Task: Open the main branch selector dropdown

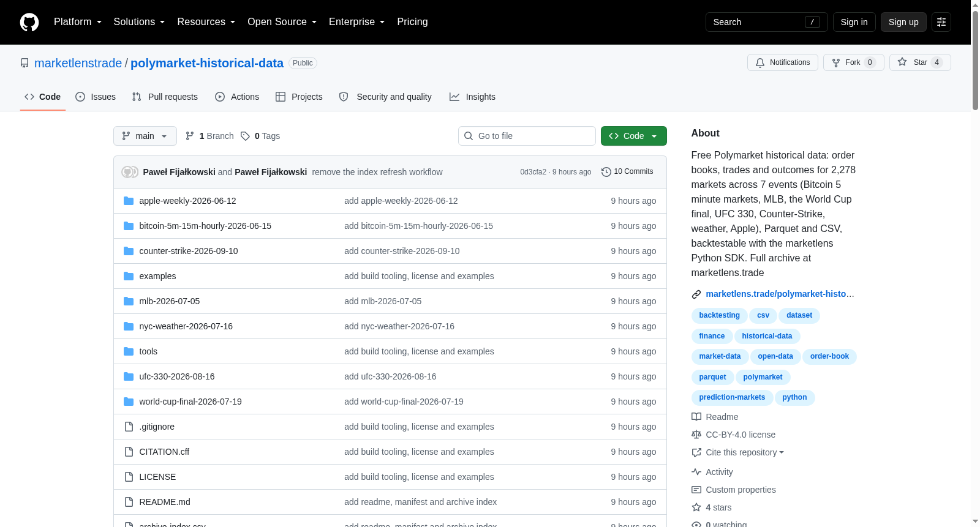Action: click(x=145, y=136)
